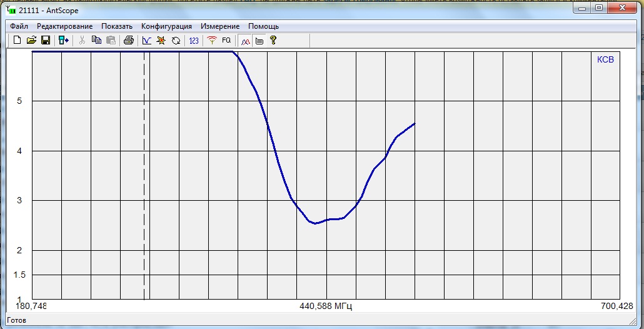
Task: Select the SWR graph curve icon
Action: pyautogui.click(x=147, y=40)
